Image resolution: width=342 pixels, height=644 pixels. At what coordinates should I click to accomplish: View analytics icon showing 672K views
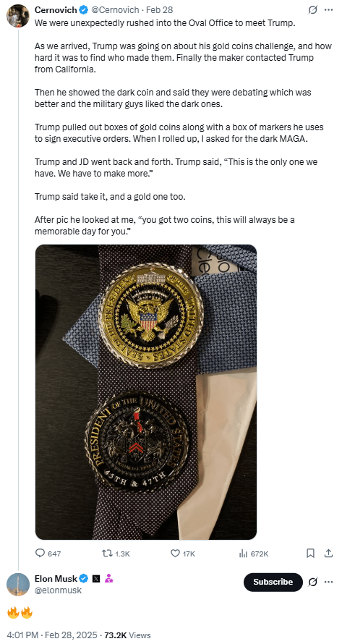coord(243,554)
